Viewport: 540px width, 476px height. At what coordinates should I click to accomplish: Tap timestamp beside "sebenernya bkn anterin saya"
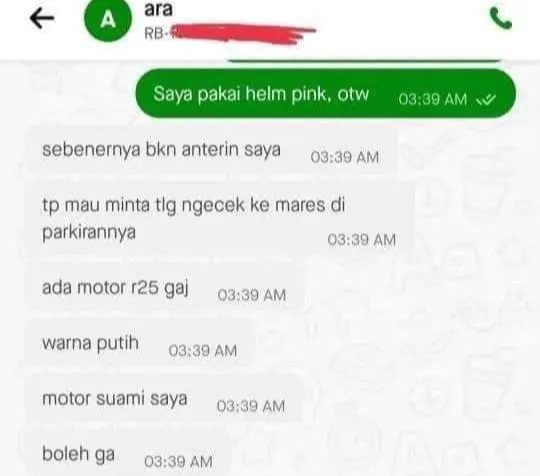(x=345, y=157)
